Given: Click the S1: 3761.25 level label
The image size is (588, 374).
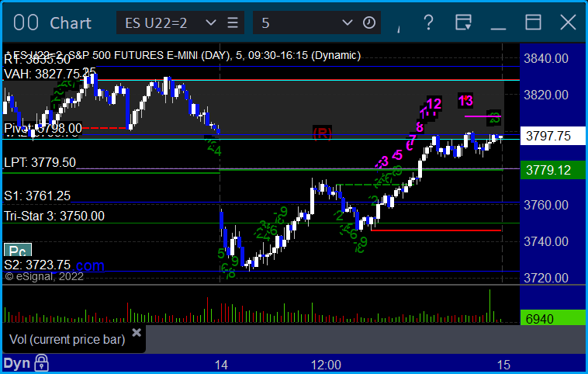Looking at the screenshot, I should (x=37, y=196).
